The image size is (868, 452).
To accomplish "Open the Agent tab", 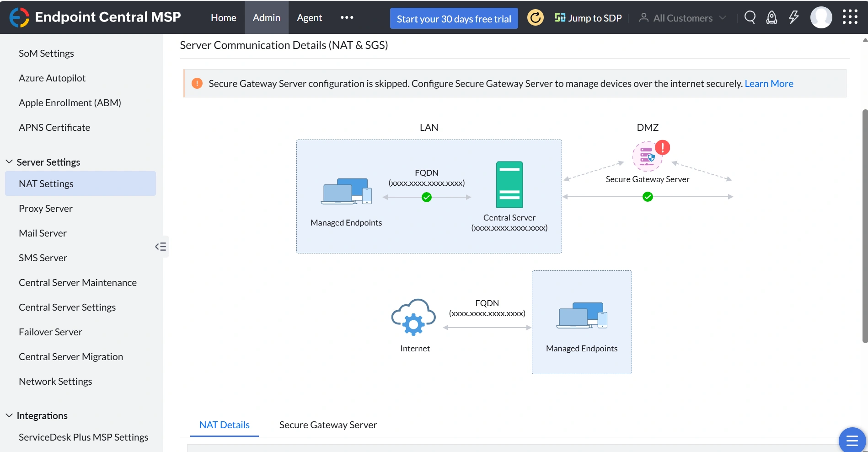I will (x=310, y=17).
